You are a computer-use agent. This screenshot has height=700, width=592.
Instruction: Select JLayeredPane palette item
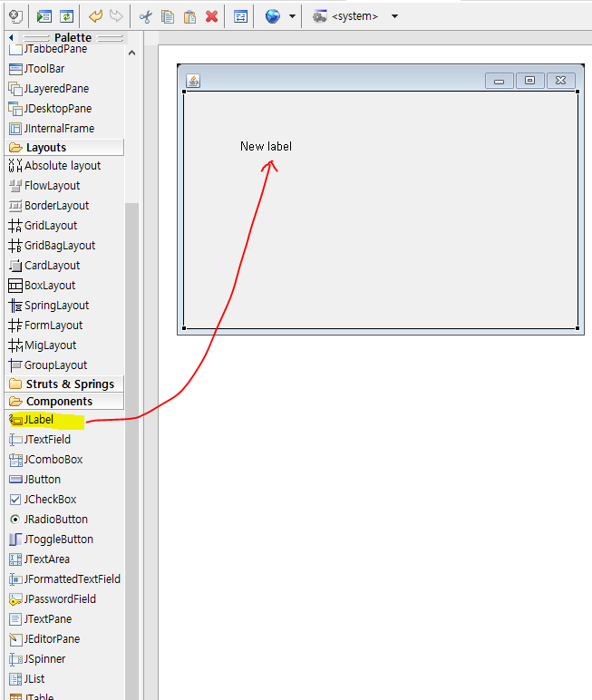click(x=49, y=89)
